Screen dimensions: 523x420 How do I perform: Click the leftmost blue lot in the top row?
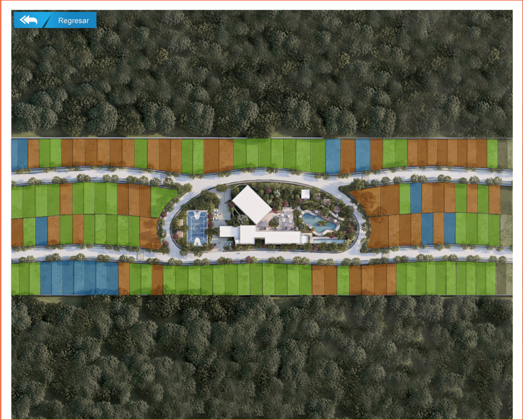pos(15,153)
